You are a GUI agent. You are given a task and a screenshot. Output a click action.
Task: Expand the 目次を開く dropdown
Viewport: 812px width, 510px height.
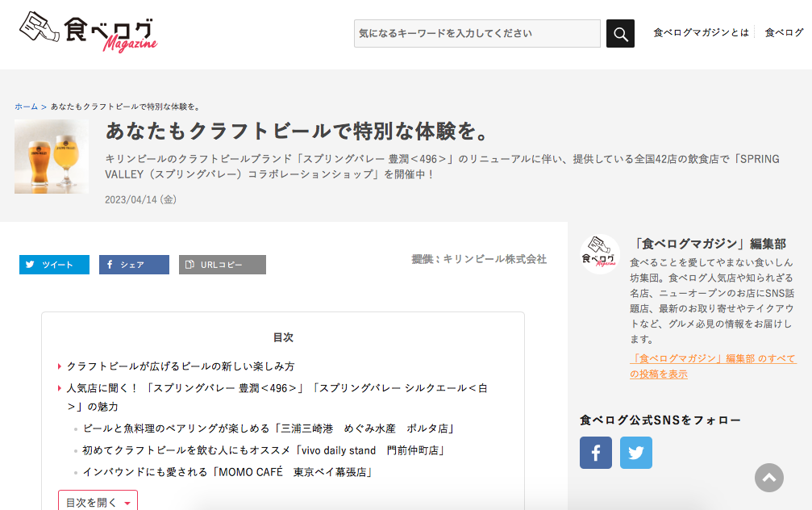pos(98,502)
